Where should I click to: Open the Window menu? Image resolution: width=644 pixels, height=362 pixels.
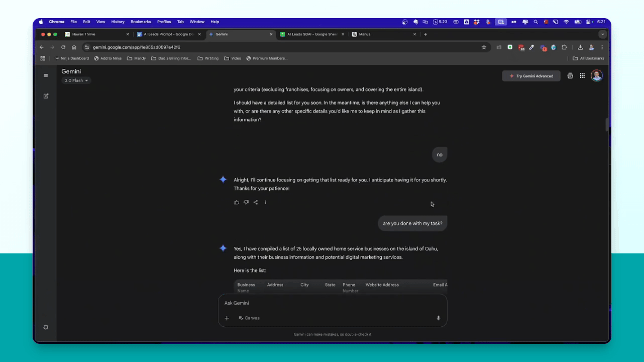point(197,22)
